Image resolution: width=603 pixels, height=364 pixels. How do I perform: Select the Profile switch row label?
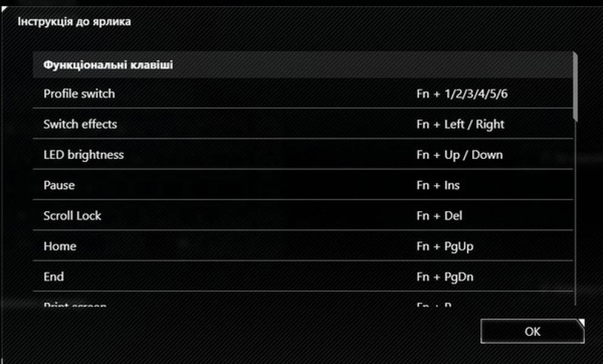(79, 94)
